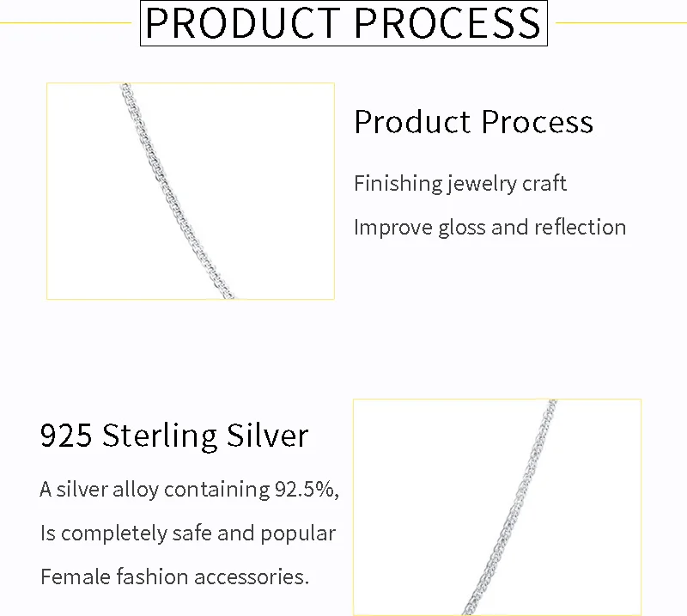
Task: Click the word 'PROCESS' in the banner
Action: 447,23
